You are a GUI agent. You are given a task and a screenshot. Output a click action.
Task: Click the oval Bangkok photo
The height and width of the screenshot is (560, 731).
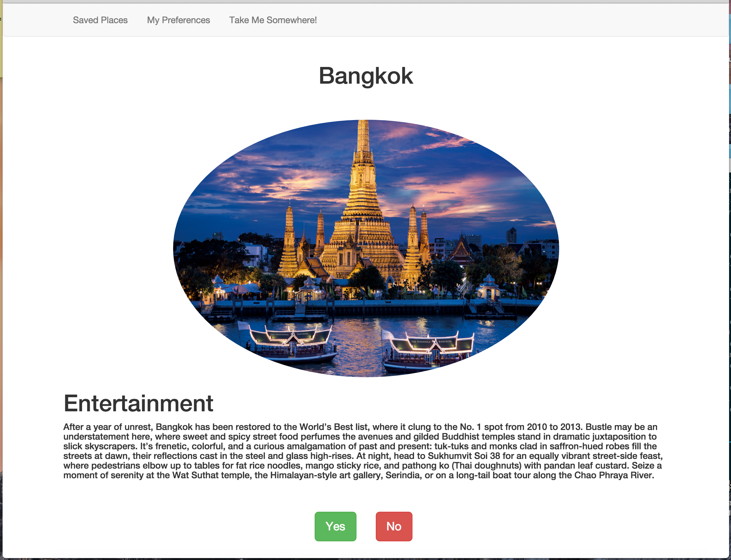366,248
